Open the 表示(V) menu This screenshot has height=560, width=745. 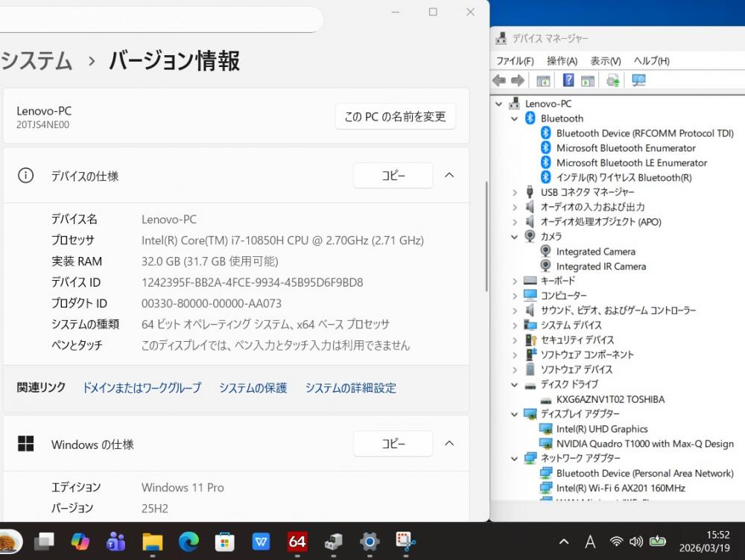tap(605, 61)
